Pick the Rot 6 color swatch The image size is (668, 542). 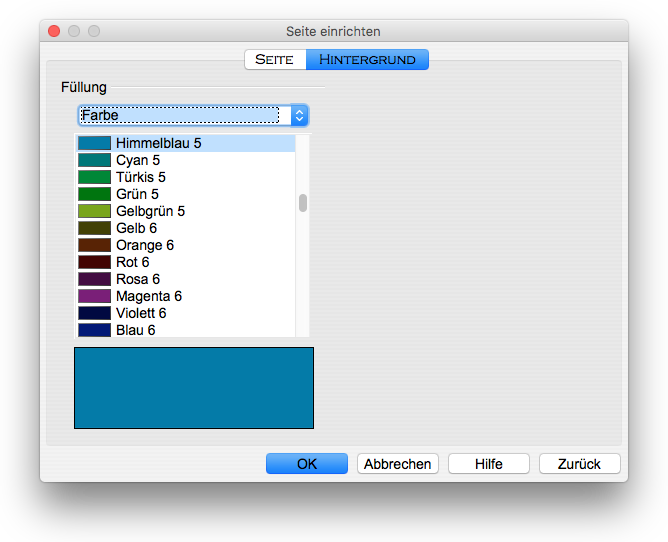pyautogui.click(x=95, y=262)
